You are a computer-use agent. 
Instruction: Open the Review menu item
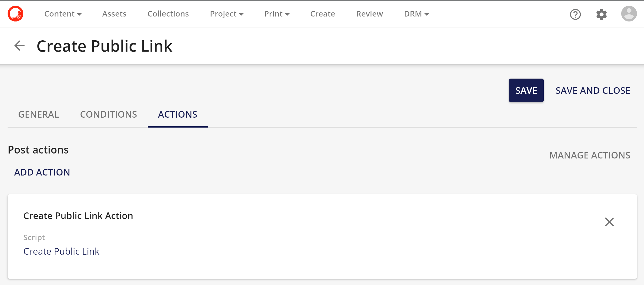pyautogui.click(x=369, y=14)
